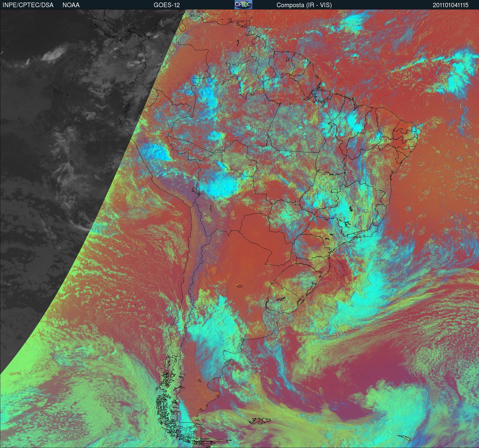The width and height of the screenshot is (479, 448).
Task: Click the 'Composta (IR - VIS)' title
Action: pos(304,5)
